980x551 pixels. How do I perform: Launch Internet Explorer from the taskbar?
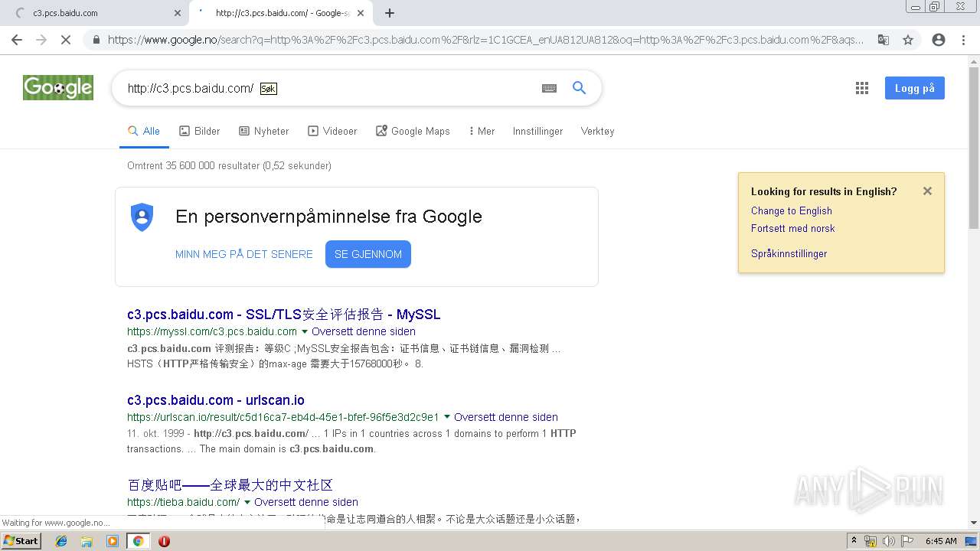[x=61, y=541]
